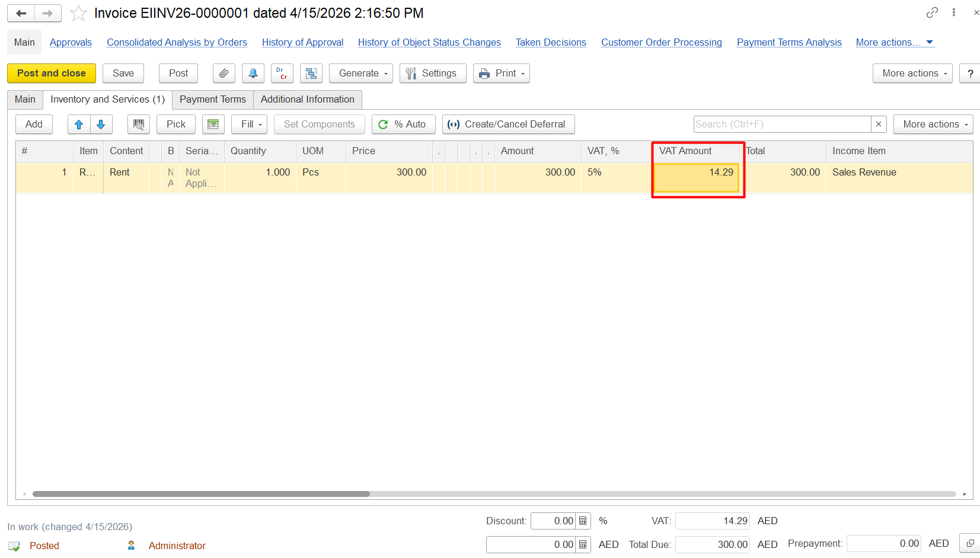The height and width of the screenshot is (558, 980).
Task: Click the document structure icon
Action: click(x=311, y=74)
